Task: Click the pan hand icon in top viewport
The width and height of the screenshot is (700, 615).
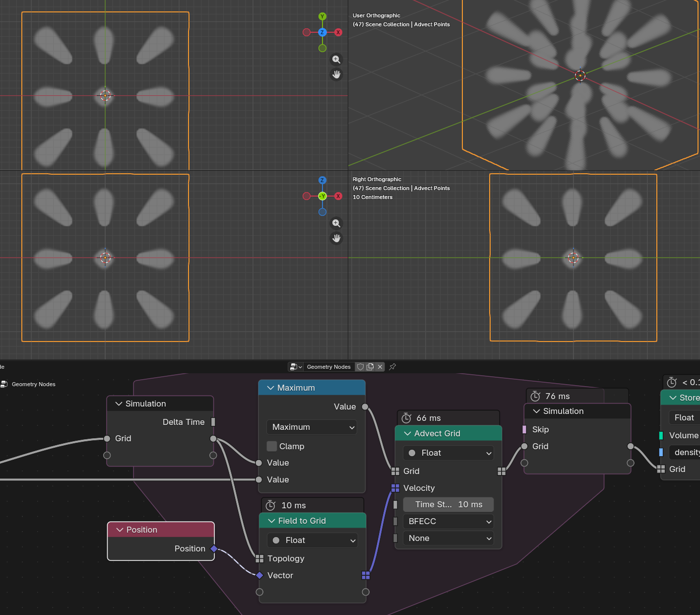Action: tap(336, 74)
